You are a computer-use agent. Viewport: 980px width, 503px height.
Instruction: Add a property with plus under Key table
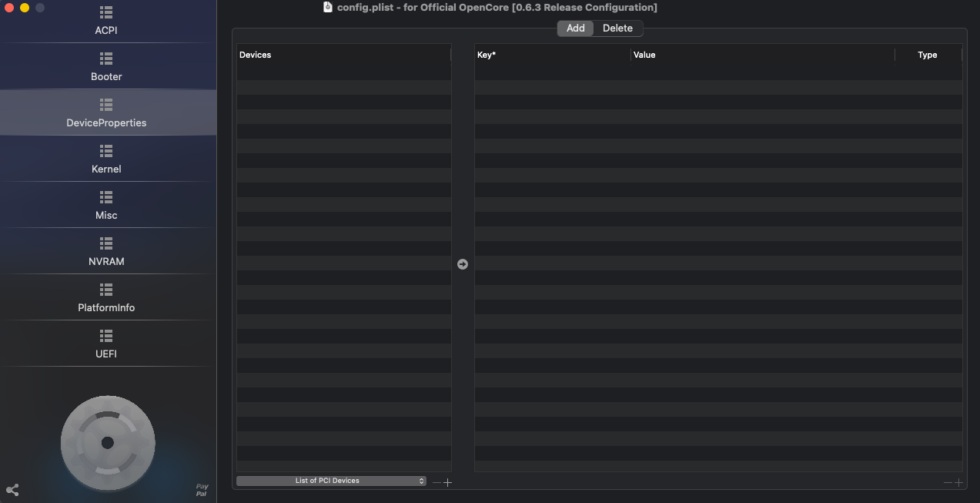(x=958, y=482)
